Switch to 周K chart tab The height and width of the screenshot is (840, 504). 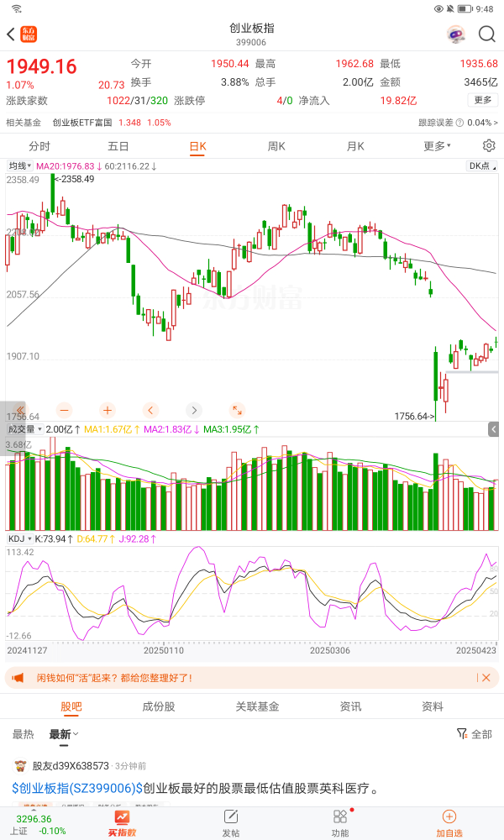276,145
